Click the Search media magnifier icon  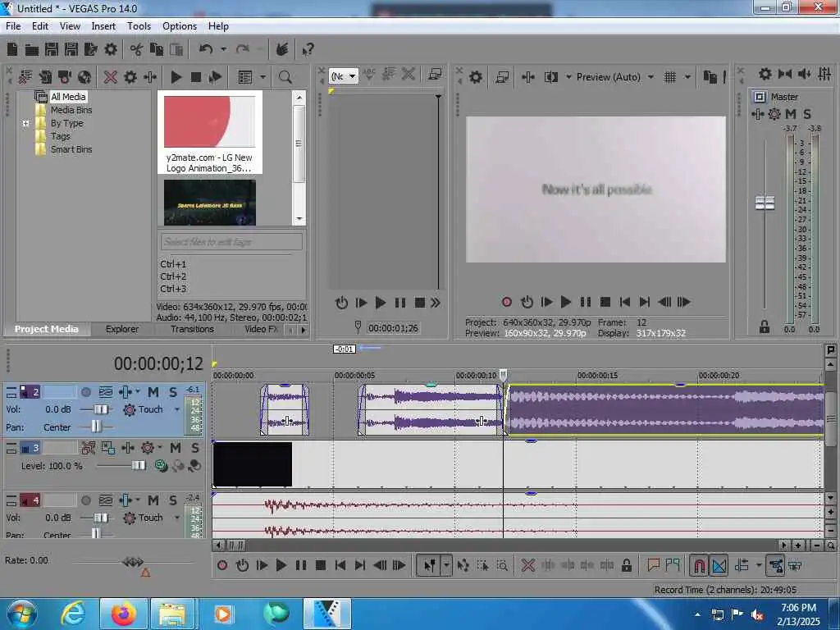click(x=285, y=77)
